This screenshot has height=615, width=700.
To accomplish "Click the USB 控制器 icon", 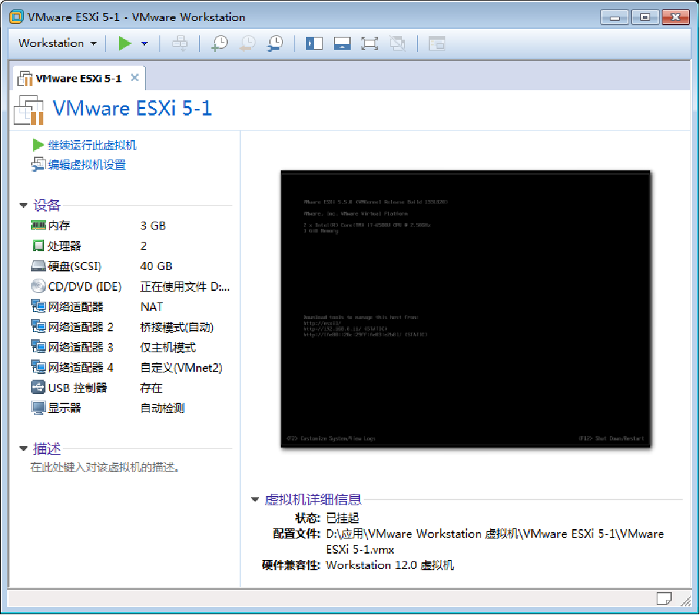I will (38, 388).
